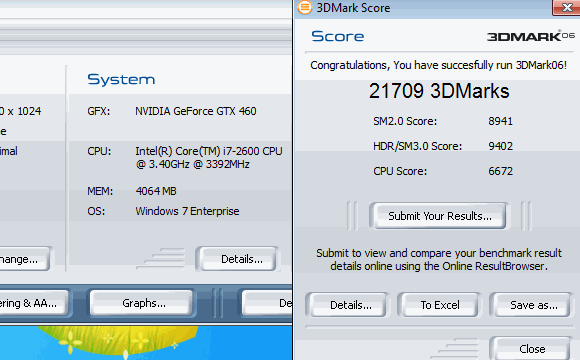Image resolution: width=580 pixels, height=360 pixels.
Task: Click the Close button in Score dialog
Action: tap(532, 349)
